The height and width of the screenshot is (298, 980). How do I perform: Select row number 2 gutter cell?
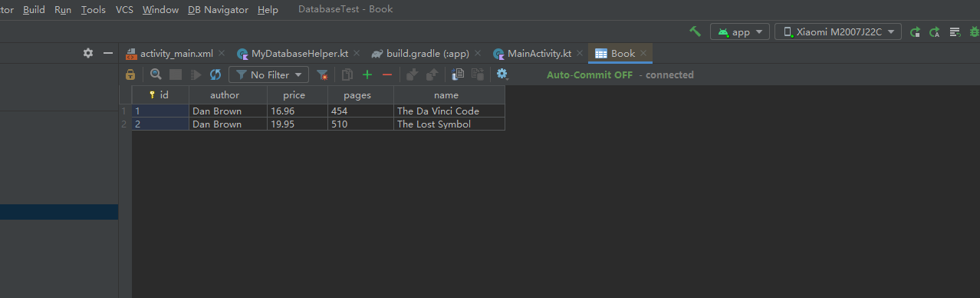coord(125,124)
